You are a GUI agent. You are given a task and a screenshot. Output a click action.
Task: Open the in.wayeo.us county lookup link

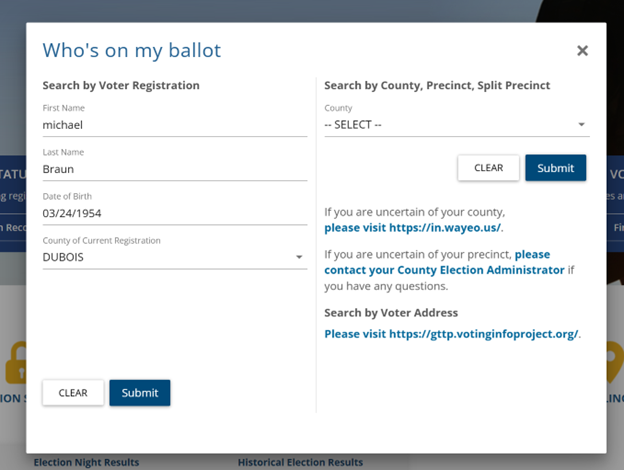click(x=412, y=228)
